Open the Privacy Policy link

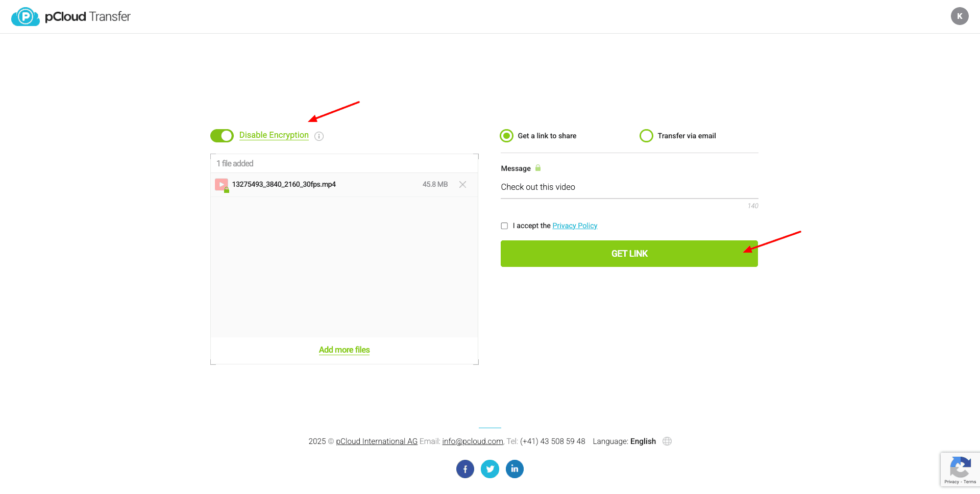coord(575,226)
